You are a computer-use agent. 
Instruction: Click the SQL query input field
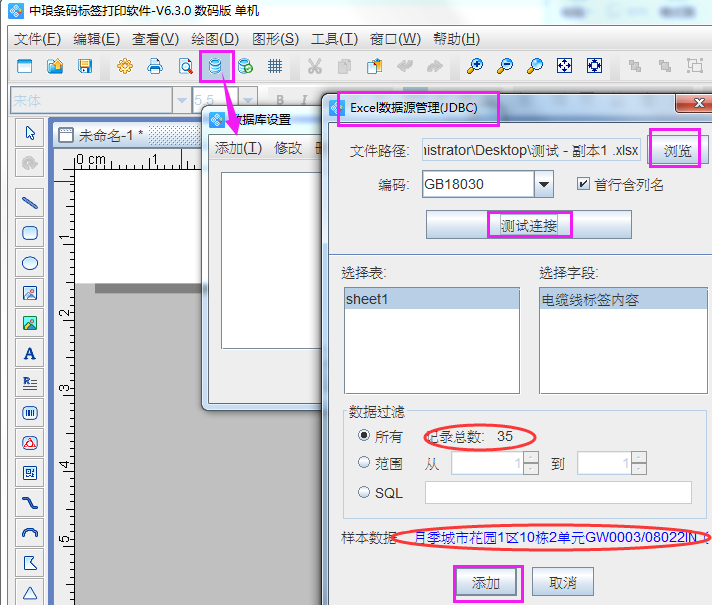pos(558,492)
